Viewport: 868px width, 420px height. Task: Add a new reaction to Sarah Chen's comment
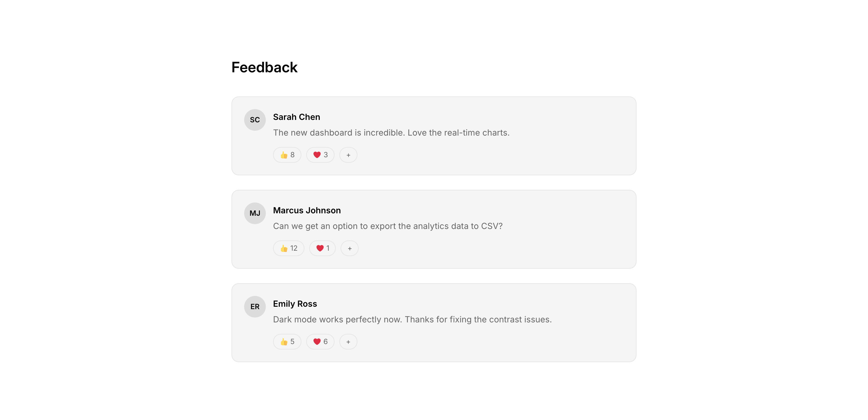point(348,155)
